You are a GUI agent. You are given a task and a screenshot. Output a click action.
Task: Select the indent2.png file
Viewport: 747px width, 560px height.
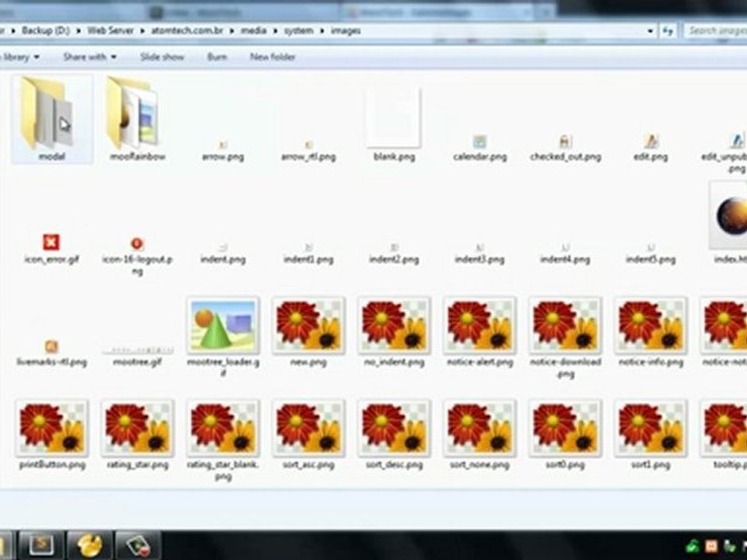pyautogui.click(x=394, y=254)
